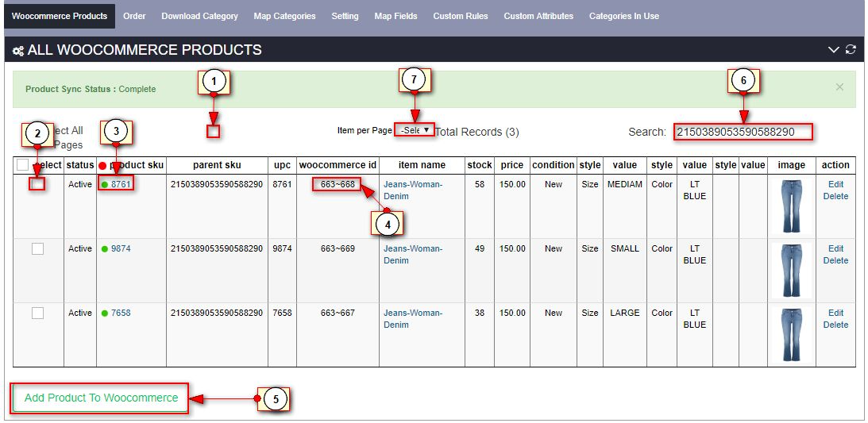Image resolution: width=868 pixels, height=423 pixels.
Task: Open product SKU link 7658
Action: [x=121, y=313]
